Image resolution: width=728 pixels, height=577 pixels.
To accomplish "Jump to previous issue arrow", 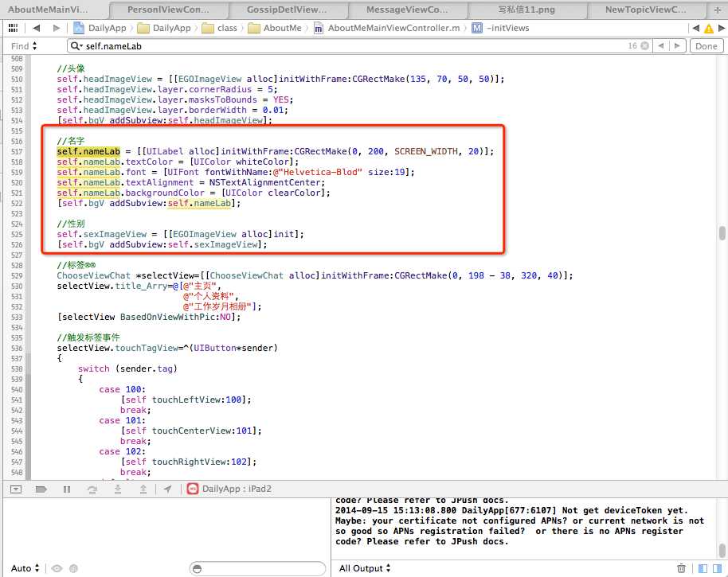I will tap(695, 28).
